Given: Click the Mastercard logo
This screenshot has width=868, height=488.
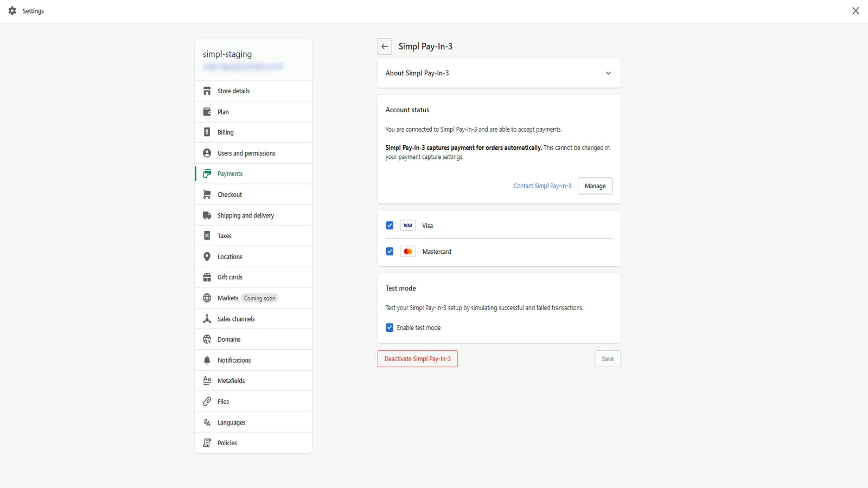Looking at the screenshot, I should 407,252.
